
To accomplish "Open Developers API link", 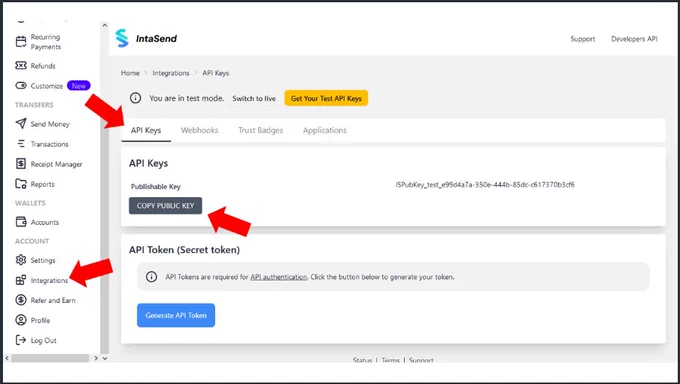I will click(634, 39).
